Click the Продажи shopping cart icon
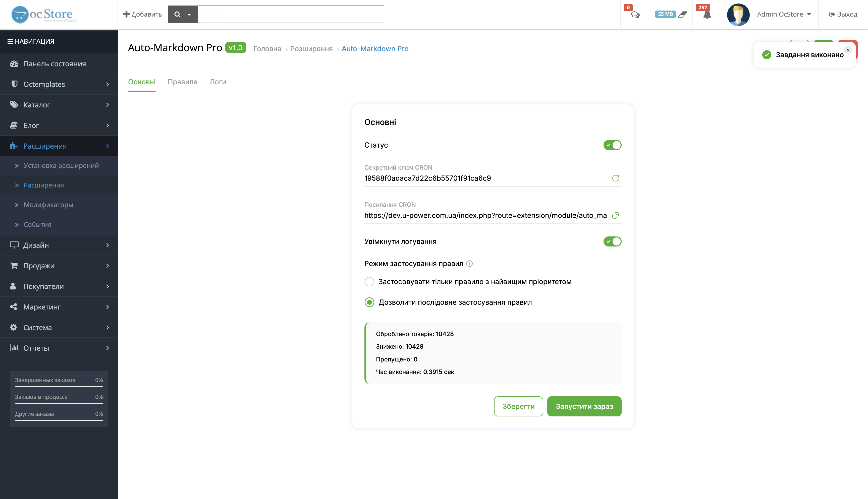868x499 pixels. click(x=14, y=266)
